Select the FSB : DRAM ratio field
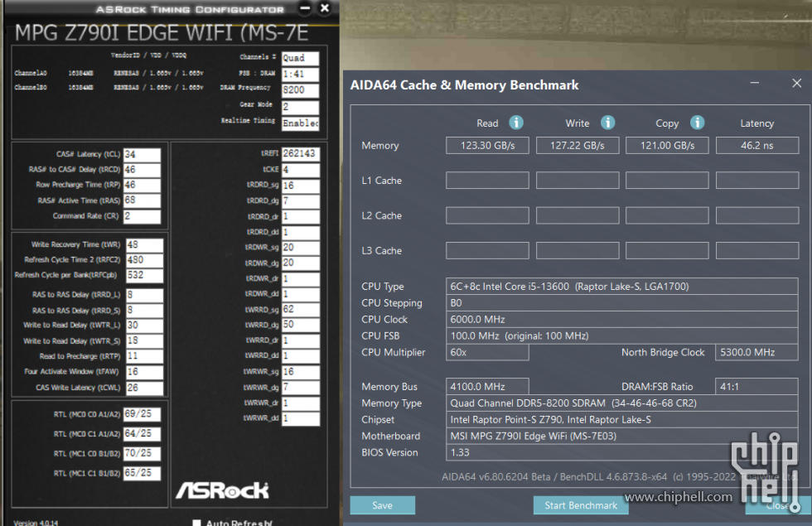 coord(300,74)
